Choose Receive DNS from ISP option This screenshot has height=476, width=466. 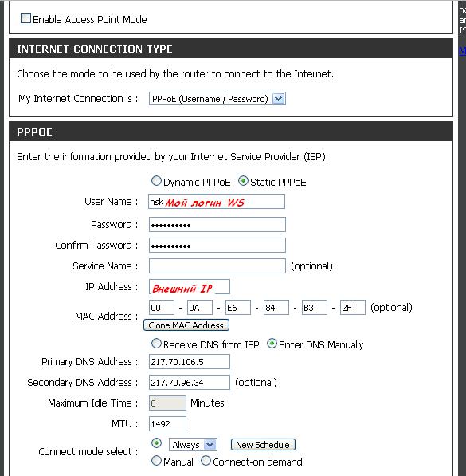click(x=156, y=344)
